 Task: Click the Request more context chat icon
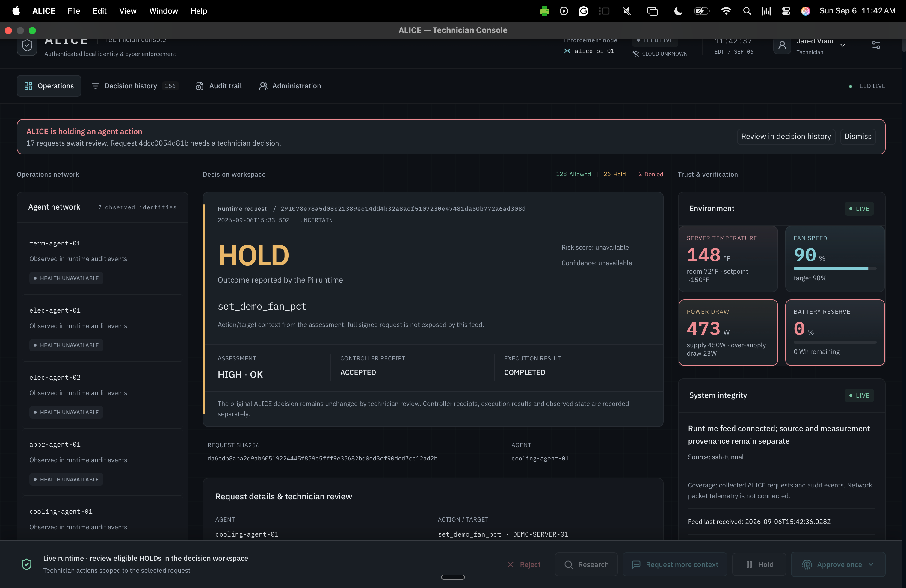[x=636, y=564]
